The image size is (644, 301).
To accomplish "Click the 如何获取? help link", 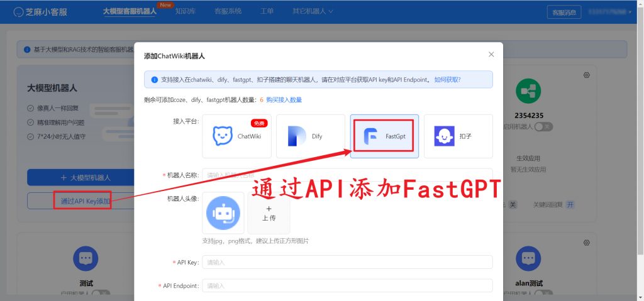I will coord(448,80).
